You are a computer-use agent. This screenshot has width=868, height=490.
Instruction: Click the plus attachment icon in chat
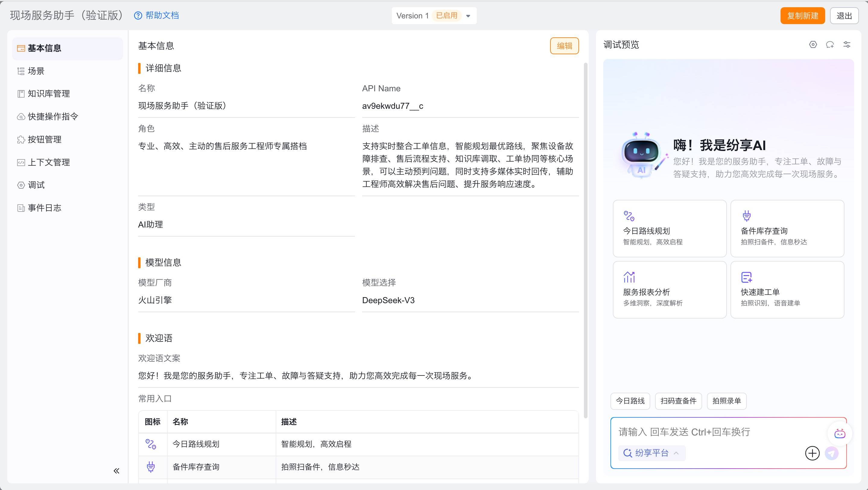tap(812, 453)
